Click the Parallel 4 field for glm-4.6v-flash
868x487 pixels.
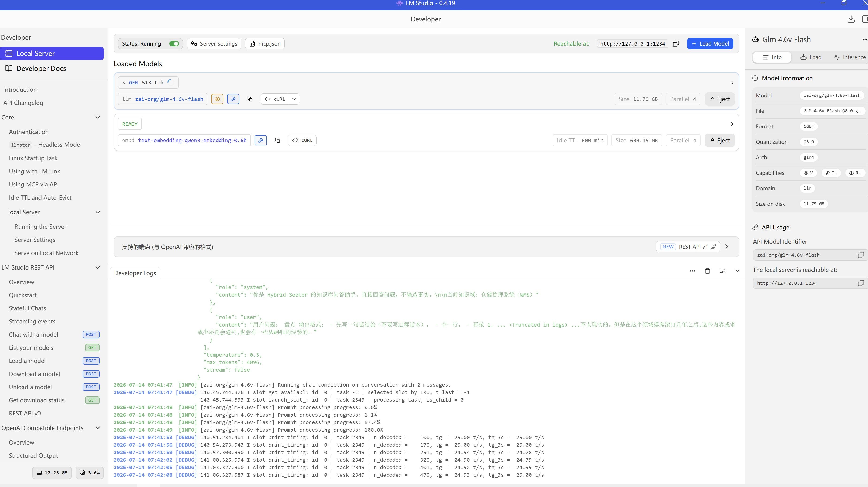[x=683, y=99]
